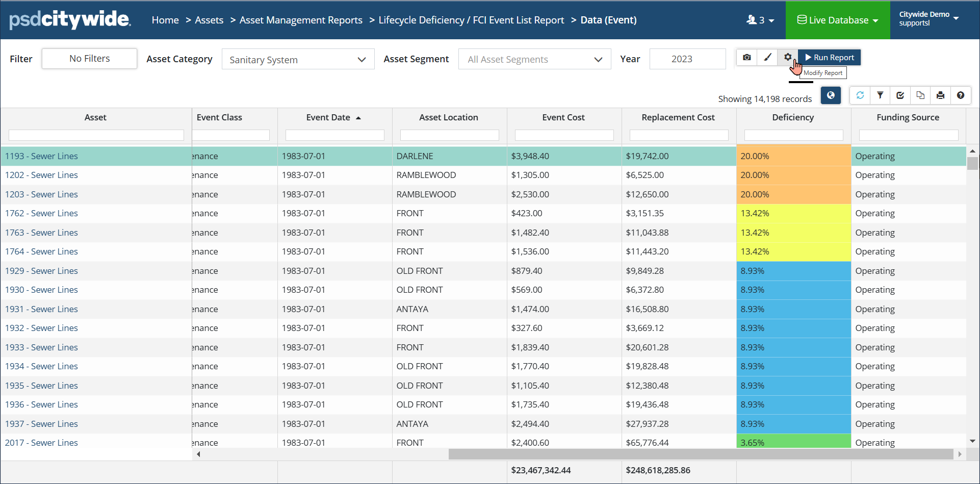
Task: Open the 1193 - Sewer Lines asset link
Action: (42, 156)
